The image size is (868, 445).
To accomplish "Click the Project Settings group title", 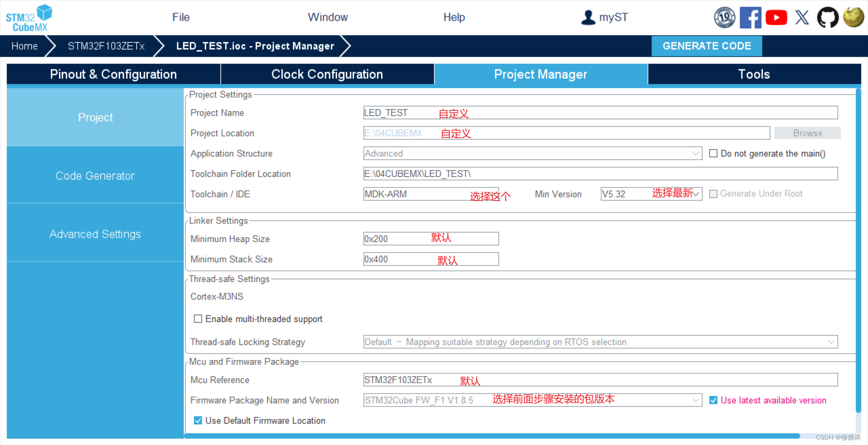I will coord(221,94).
